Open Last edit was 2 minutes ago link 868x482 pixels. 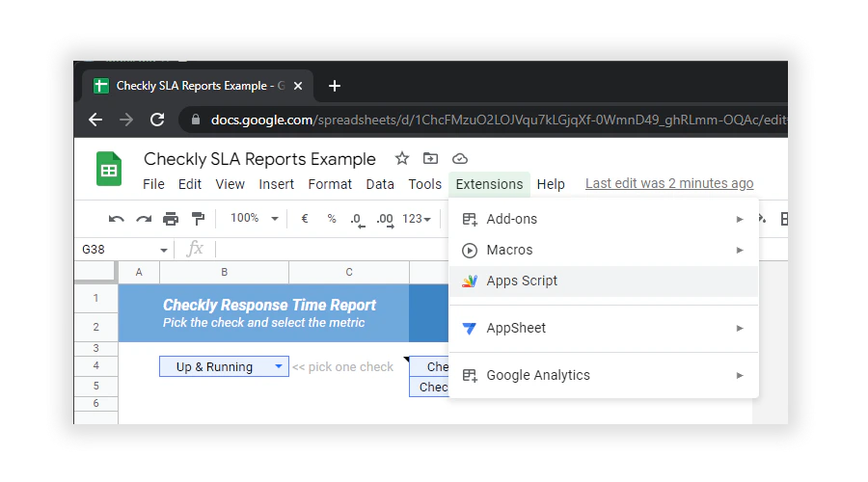click(x=669, y=184)
